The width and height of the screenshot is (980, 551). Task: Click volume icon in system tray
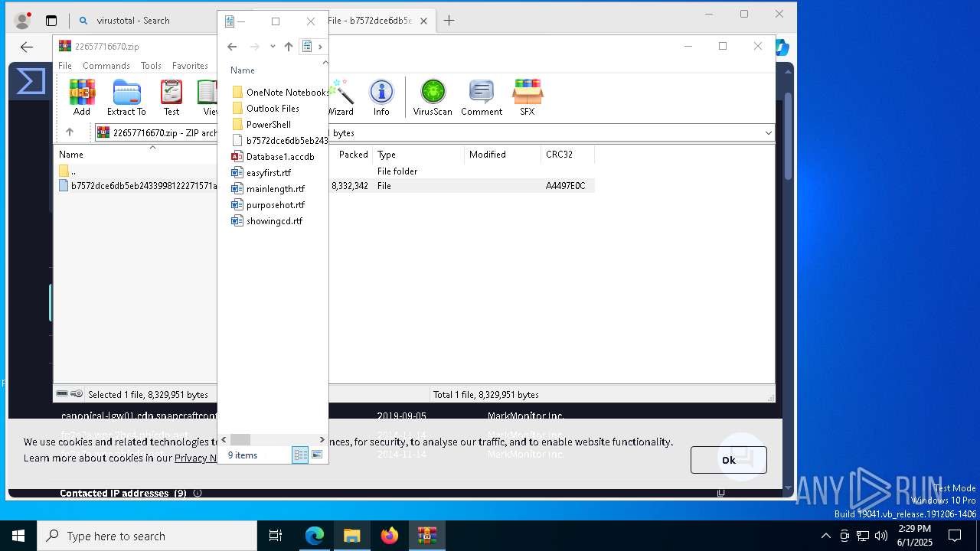(x=881, y=536)
